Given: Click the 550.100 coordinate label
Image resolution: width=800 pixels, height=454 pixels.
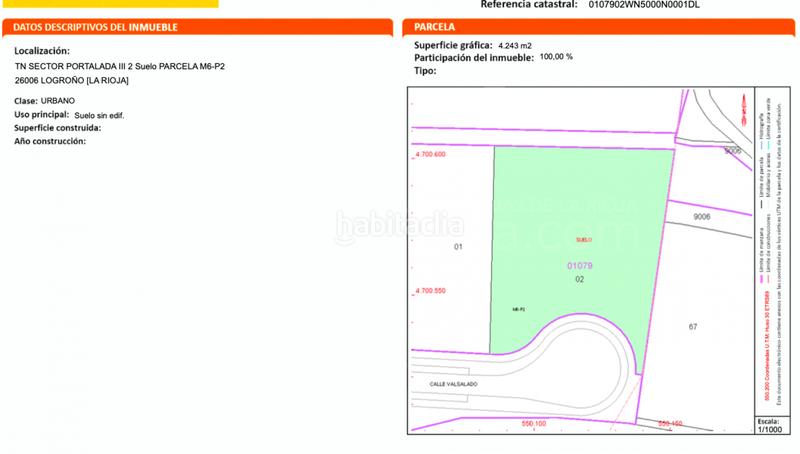Looking at the screenshot, I should coord(534,424).
